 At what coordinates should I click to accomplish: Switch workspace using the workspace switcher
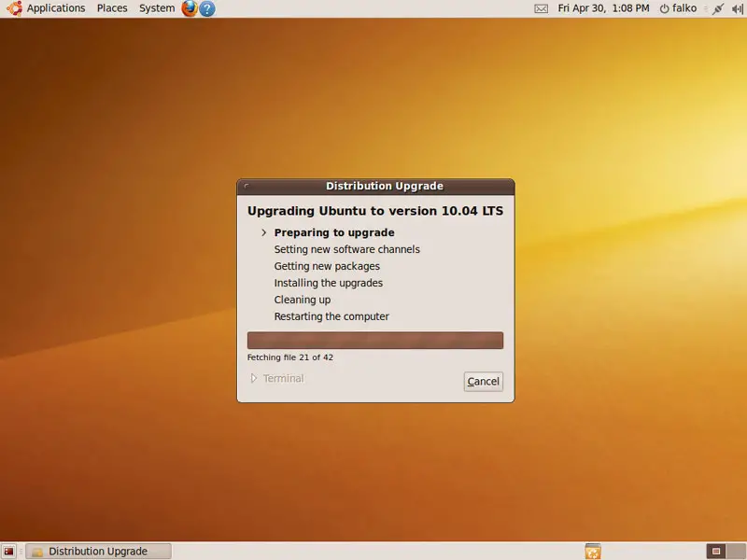[x=717, y=552]
